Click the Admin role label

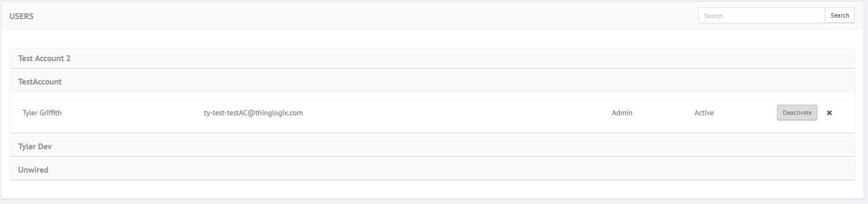pyautogui.click(x=622, y=113)
